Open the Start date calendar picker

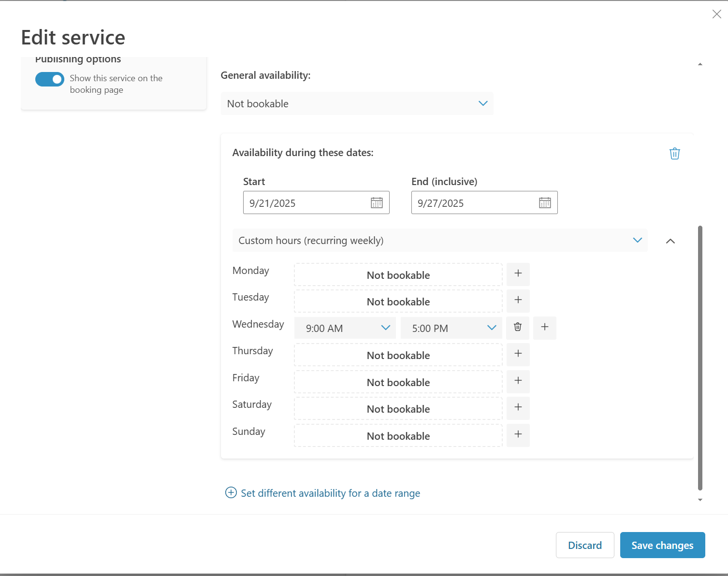point(377,203)
